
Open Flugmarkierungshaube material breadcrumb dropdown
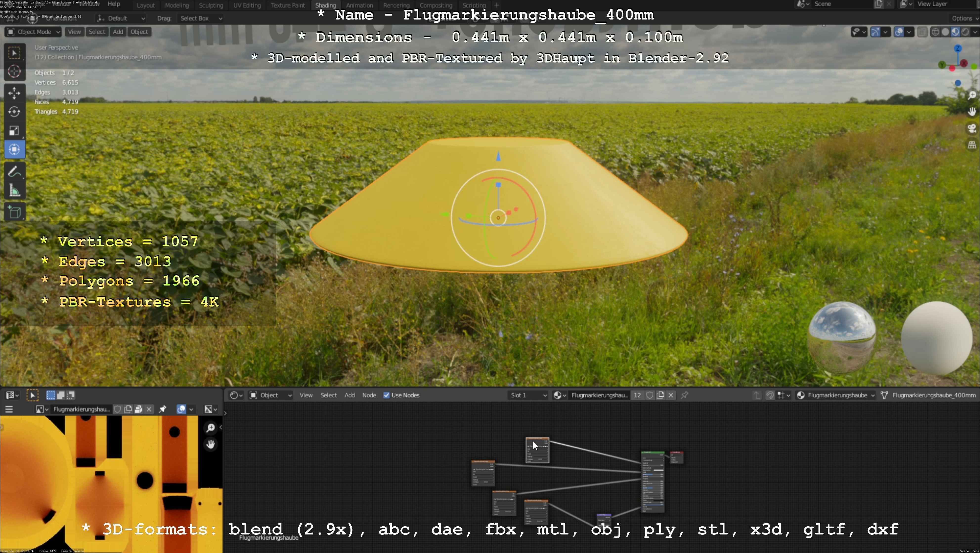click(x=836, y=395)
